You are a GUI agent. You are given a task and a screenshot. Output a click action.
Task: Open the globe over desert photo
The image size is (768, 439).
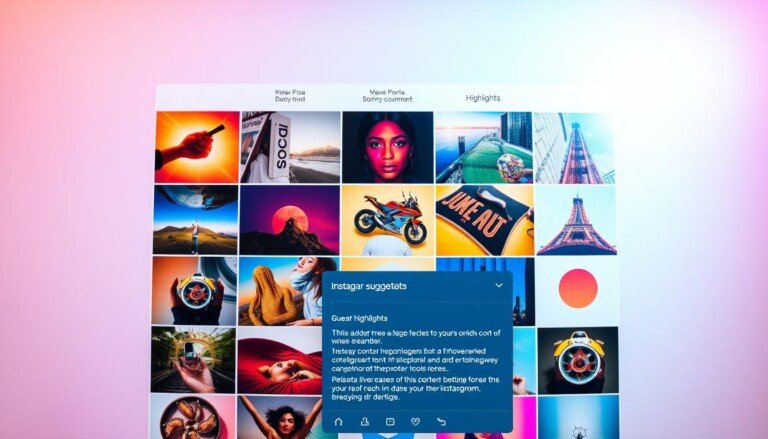click(195, 220)
